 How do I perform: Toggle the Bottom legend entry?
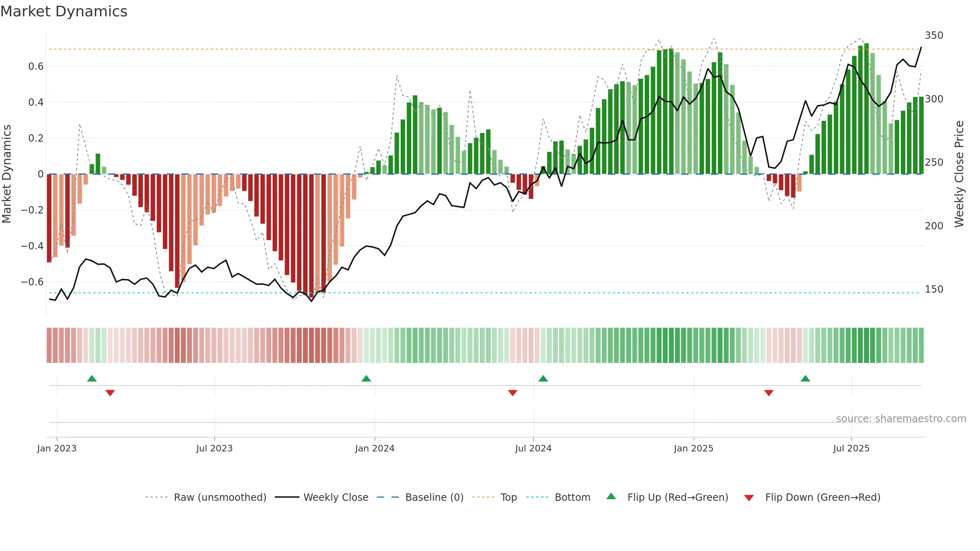tap(558, 497)
